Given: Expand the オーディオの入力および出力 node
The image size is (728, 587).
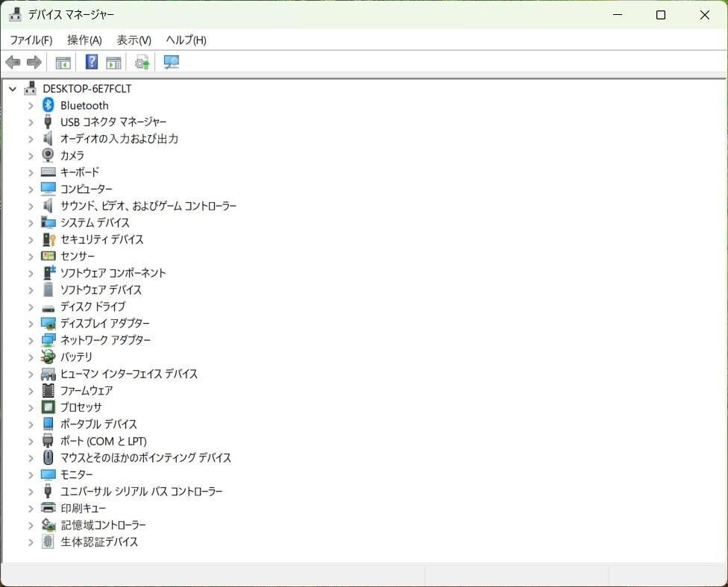Looking at the screenshot, I should [x=31, y=139].
